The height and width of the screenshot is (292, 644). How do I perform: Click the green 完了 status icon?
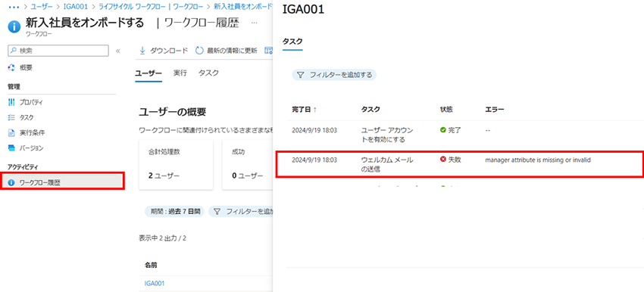click(442, 130)
